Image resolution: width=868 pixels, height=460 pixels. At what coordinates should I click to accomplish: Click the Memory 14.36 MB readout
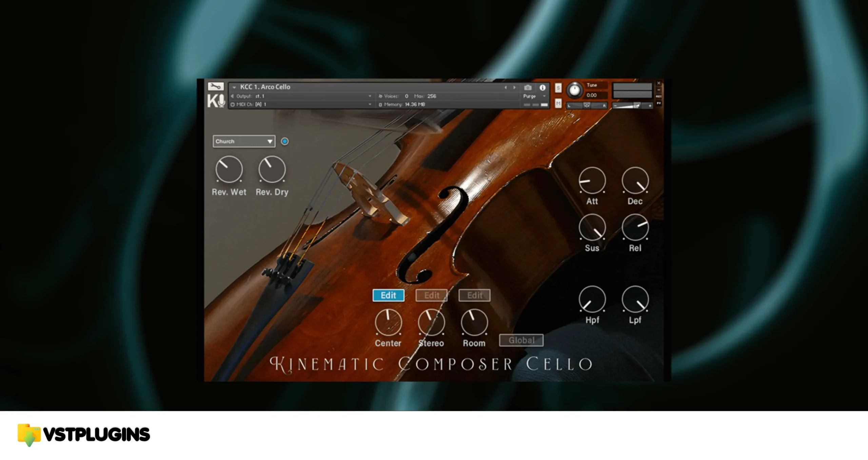point(415,105)
